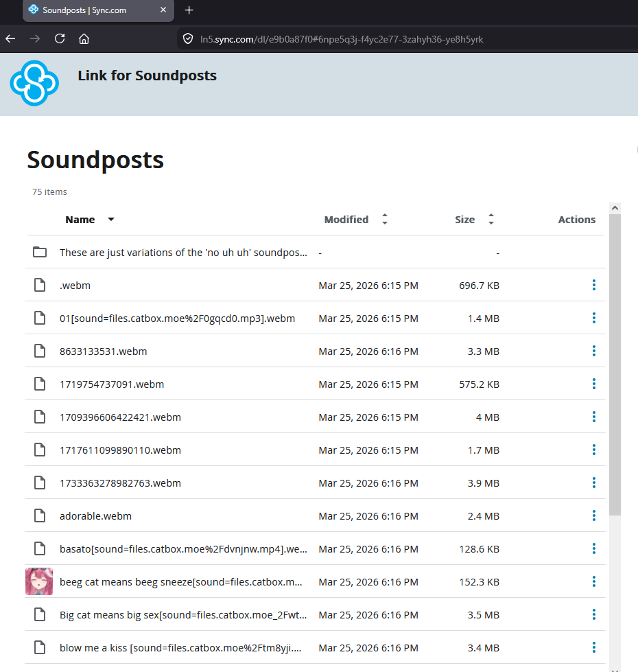Click file icon next to 8633133531.webm
638x672 pixels.
pos(40,351)
